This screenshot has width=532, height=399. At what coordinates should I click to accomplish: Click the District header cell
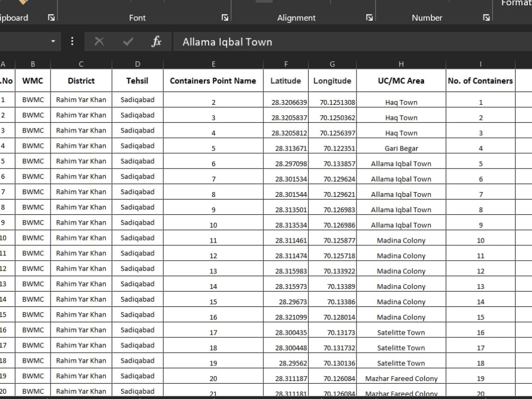pos(81,80)
